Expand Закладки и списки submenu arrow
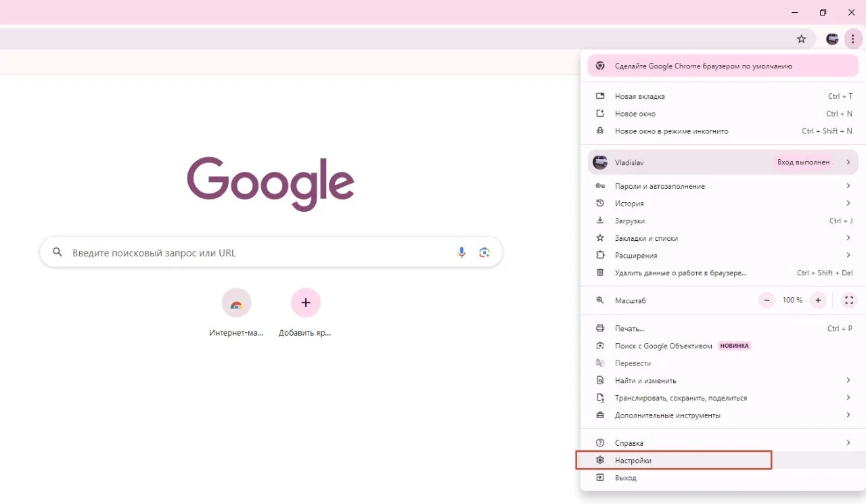The image size is (866, 504). coord(848,238)
